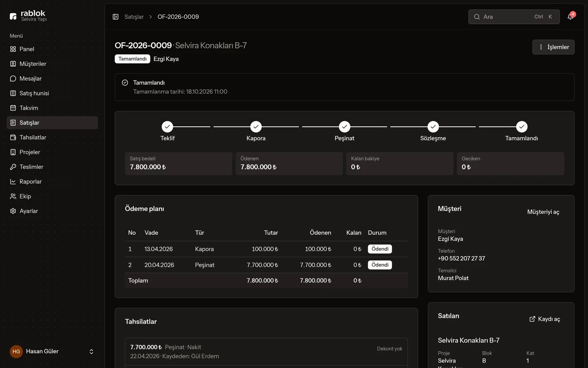
Task: Click the Tahsilatlar wallet icon
Action: click(x=13, y=137)
